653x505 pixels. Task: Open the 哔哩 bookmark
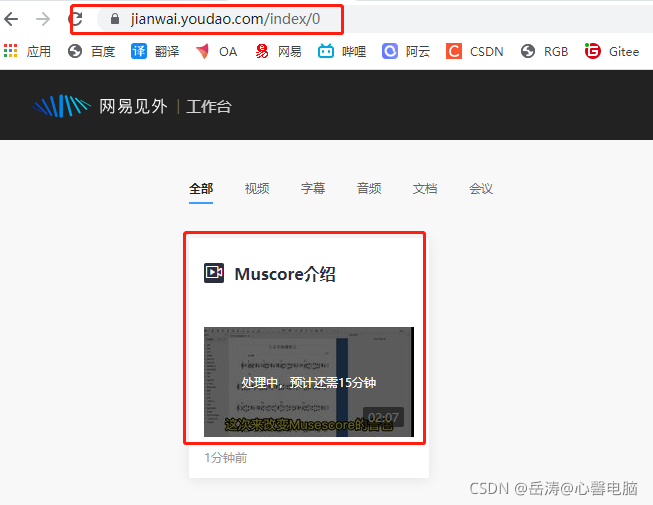click(x=342, y=51)
